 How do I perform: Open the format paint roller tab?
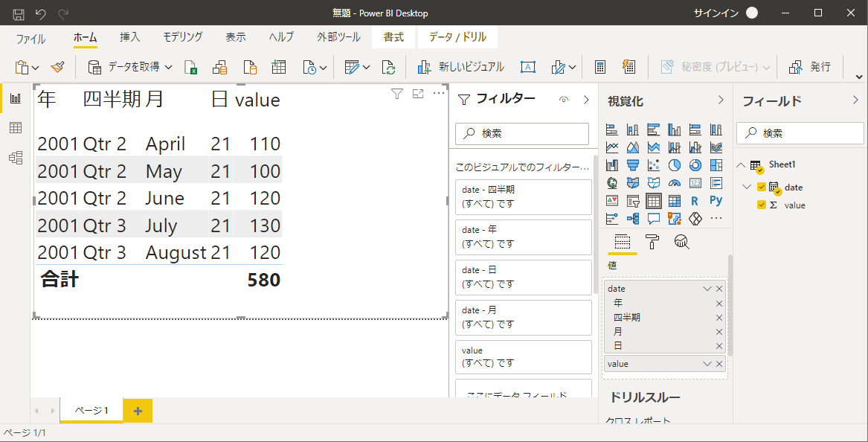[652, 242]
